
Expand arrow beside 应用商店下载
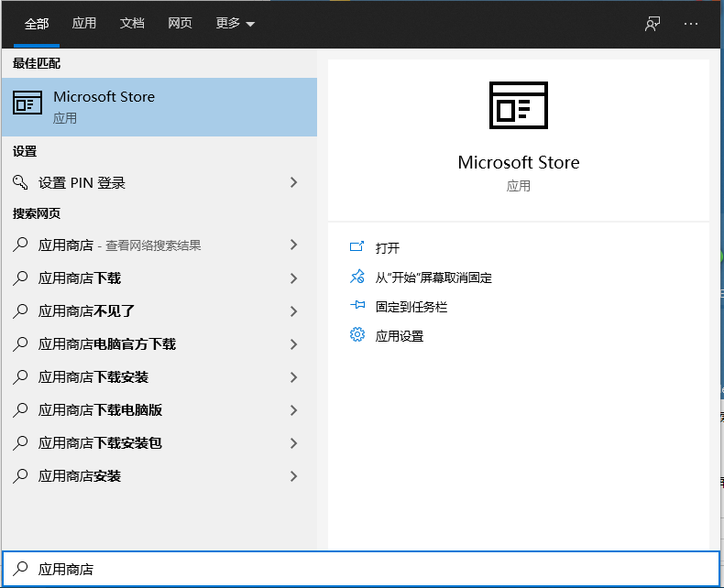(x=293, y=278)
